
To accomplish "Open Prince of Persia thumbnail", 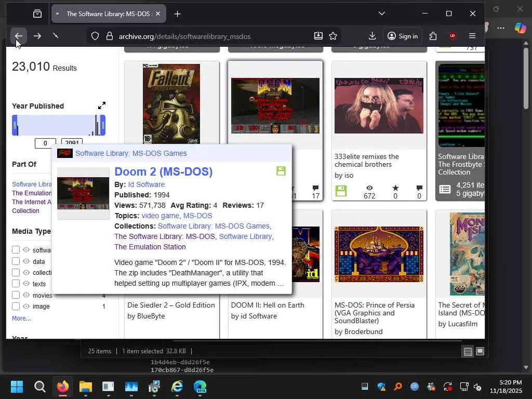I will [379, 254].
